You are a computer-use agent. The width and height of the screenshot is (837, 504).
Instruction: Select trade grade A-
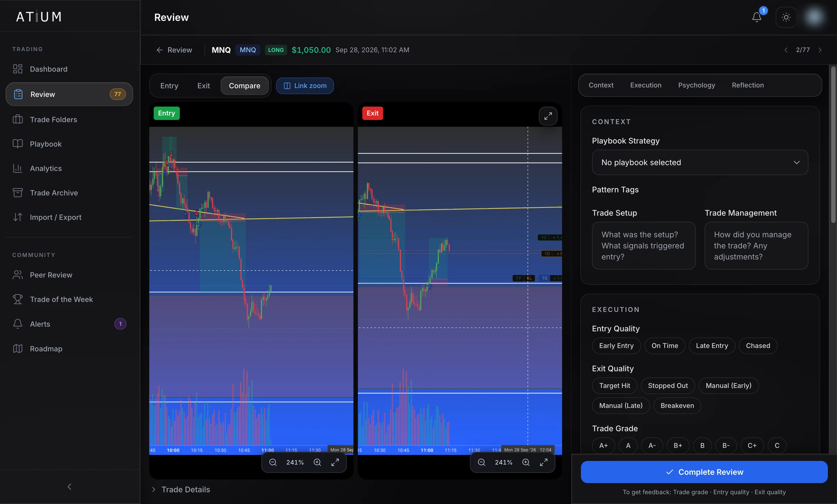(652, 446)
